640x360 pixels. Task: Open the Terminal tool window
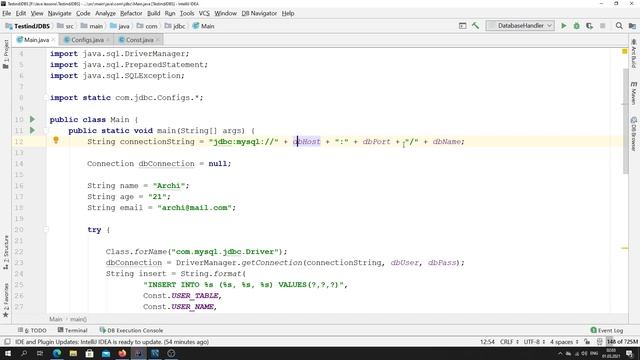point(73,330)
